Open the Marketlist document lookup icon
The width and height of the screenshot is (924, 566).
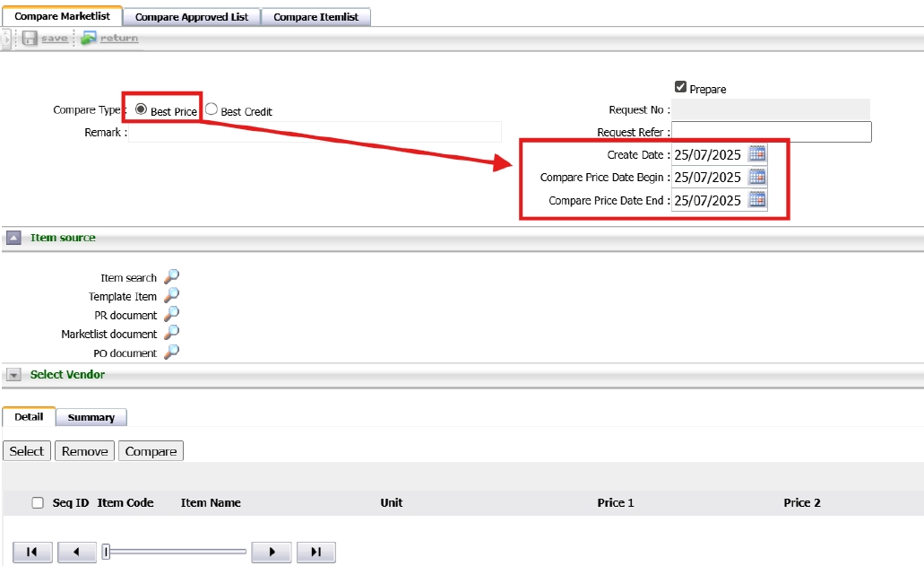[171, 333]
